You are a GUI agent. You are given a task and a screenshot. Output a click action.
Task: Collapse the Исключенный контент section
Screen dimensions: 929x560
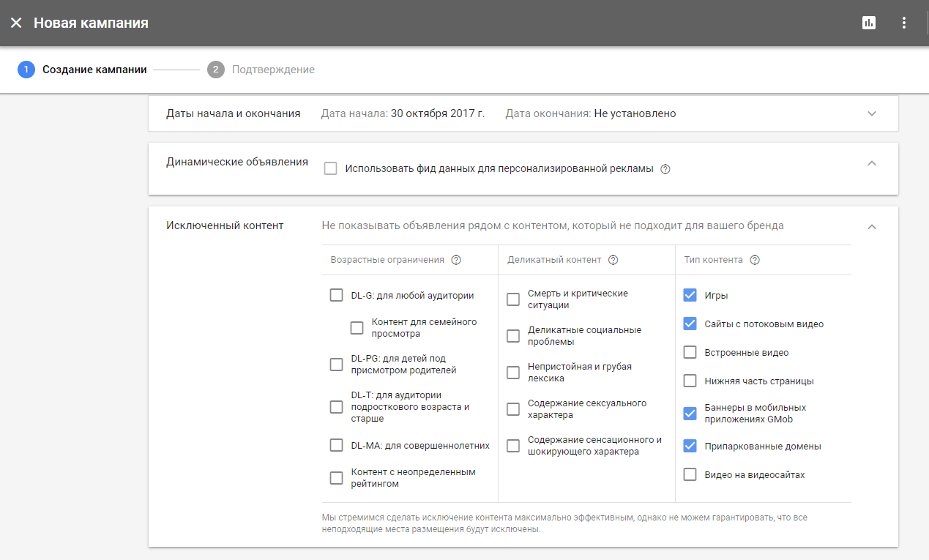871,226
